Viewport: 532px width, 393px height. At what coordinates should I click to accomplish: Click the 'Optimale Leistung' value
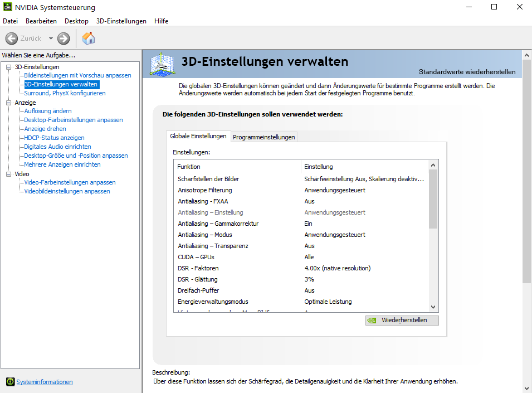click(x=328, y=302)
